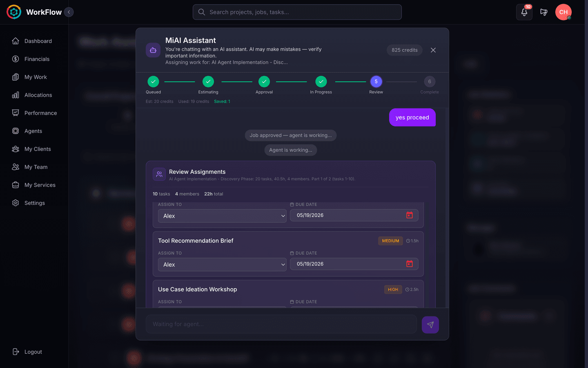
Task: Click the Approval step checkmark
Action: click(264, 81)
